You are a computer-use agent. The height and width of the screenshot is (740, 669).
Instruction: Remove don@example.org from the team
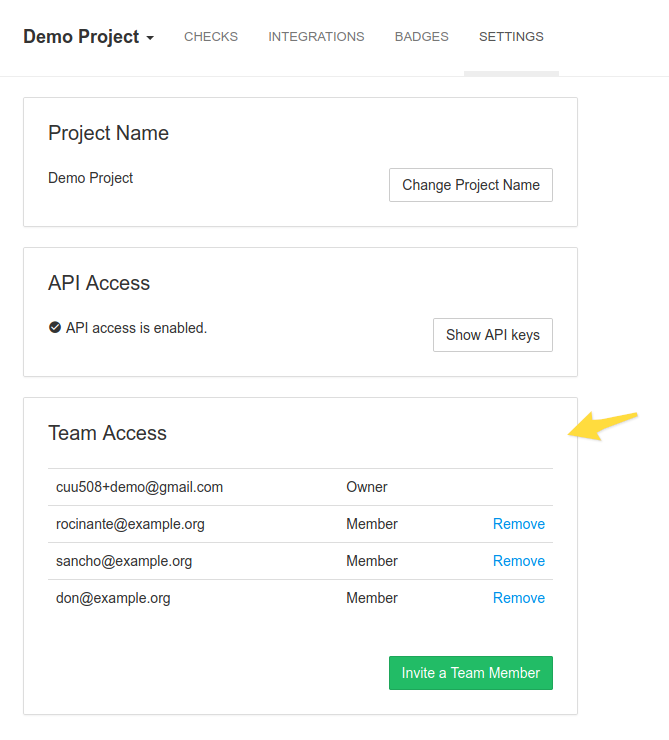click(518, 598)
